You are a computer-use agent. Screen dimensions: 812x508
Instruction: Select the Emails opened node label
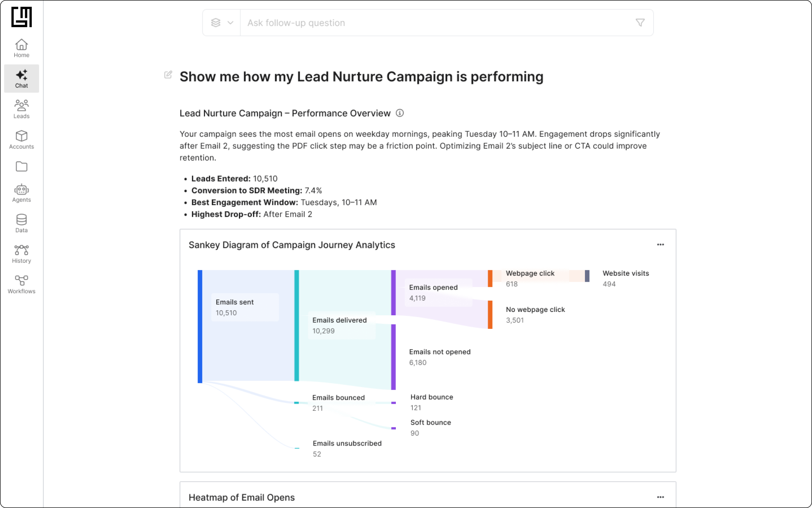tap(433, 288)
